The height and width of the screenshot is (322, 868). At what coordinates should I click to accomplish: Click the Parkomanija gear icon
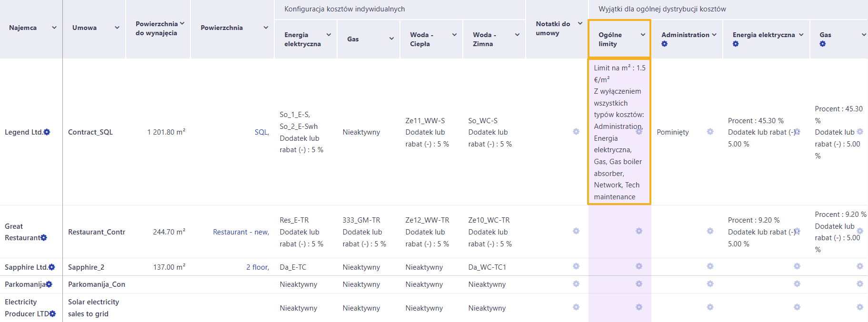[x=49, y=284]
